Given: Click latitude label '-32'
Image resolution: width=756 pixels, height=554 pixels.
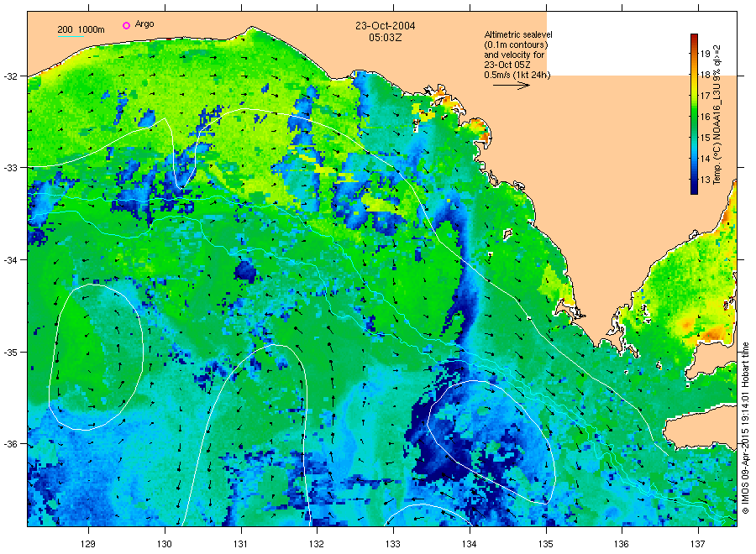Looking at the screenshot, I should [x=10, y=76].
